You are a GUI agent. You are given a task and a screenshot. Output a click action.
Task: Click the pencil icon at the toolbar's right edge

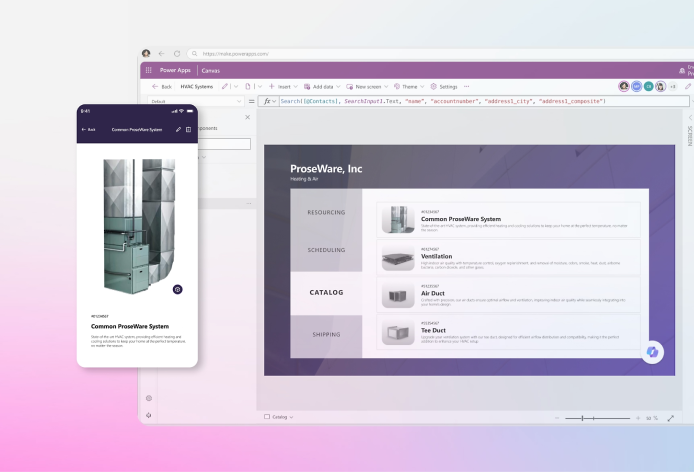coord(688,87)
